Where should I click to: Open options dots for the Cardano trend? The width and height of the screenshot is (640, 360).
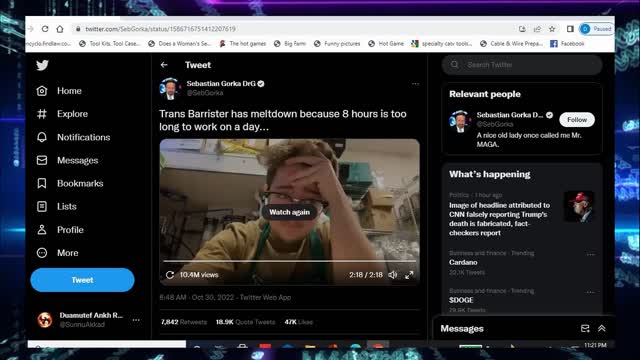click(590, 254)
